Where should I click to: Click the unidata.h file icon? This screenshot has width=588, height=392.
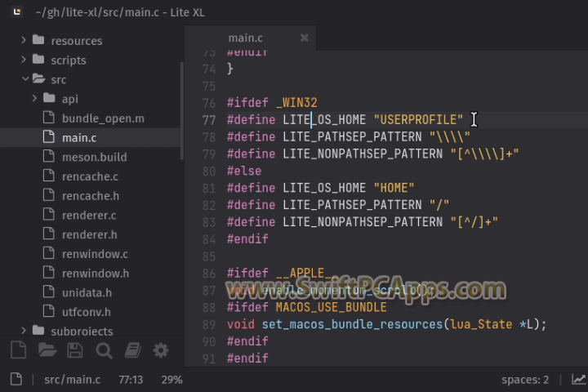click(x=49, y=292)
